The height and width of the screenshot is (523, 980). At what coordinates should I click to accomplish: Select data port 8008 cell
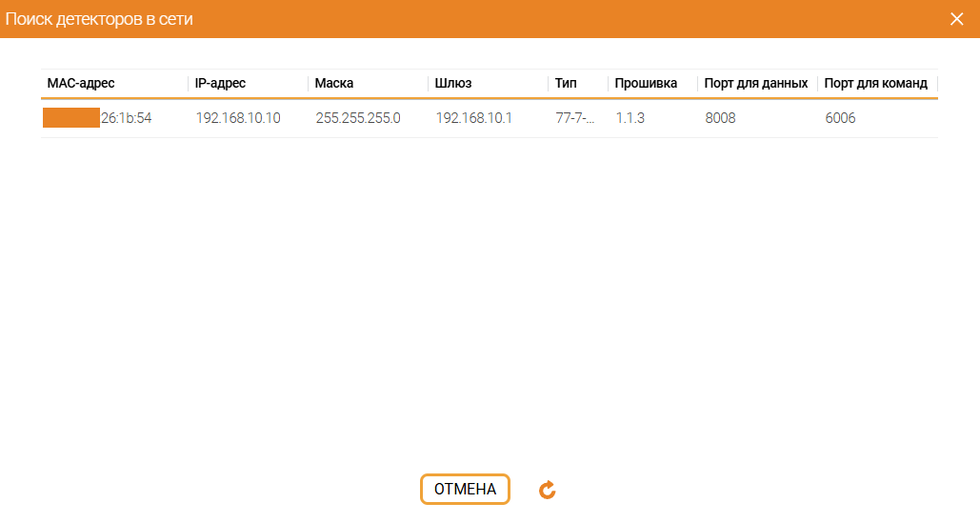click(720, 118)
